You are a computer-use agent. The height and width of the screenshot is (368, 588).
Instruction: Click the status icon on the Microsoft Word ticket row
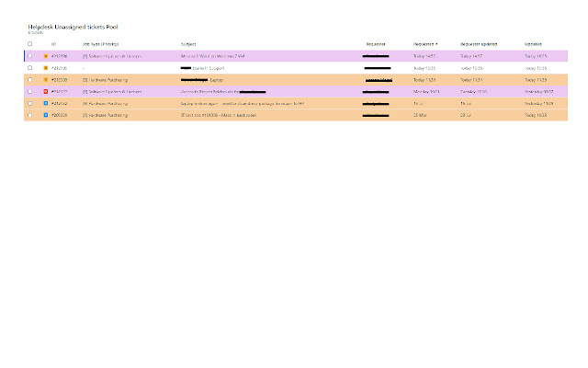46,56
